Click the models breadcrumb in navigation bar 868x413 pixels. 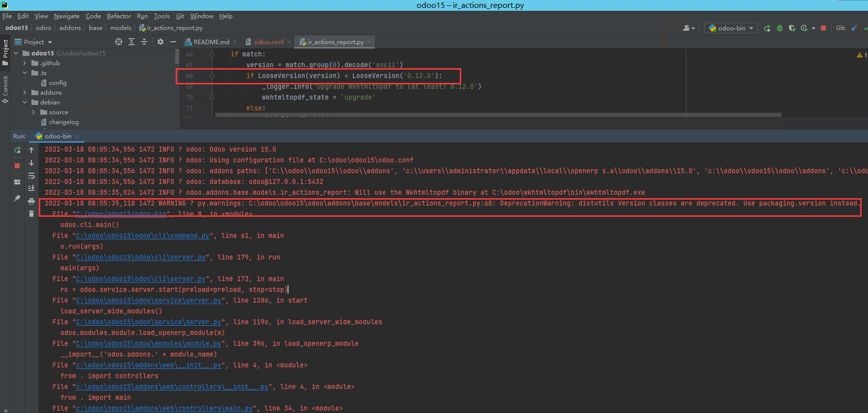click(121, 28)
